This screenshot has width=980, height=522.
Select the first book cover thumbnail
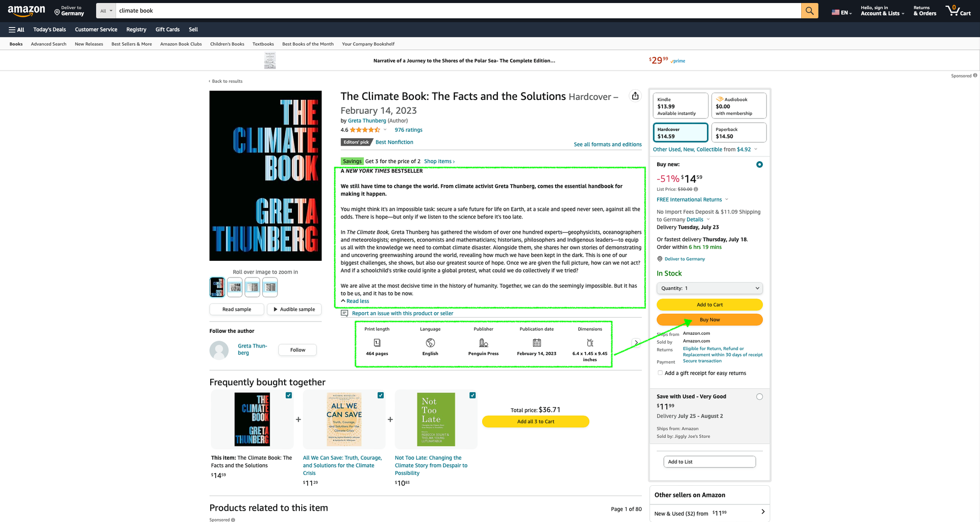coord(217,287)
